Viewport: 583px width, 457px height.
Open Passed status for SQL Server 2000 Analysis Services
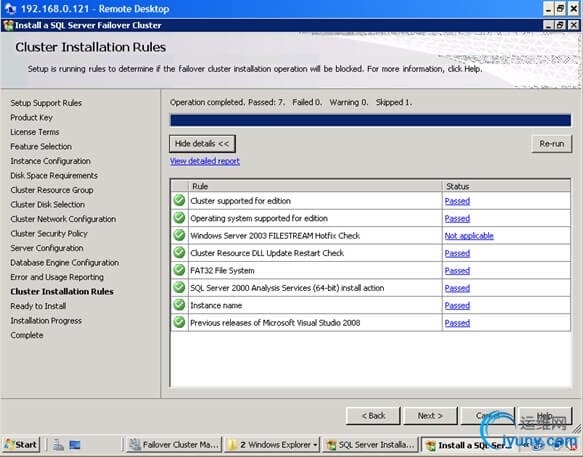[x=457, y=288]
